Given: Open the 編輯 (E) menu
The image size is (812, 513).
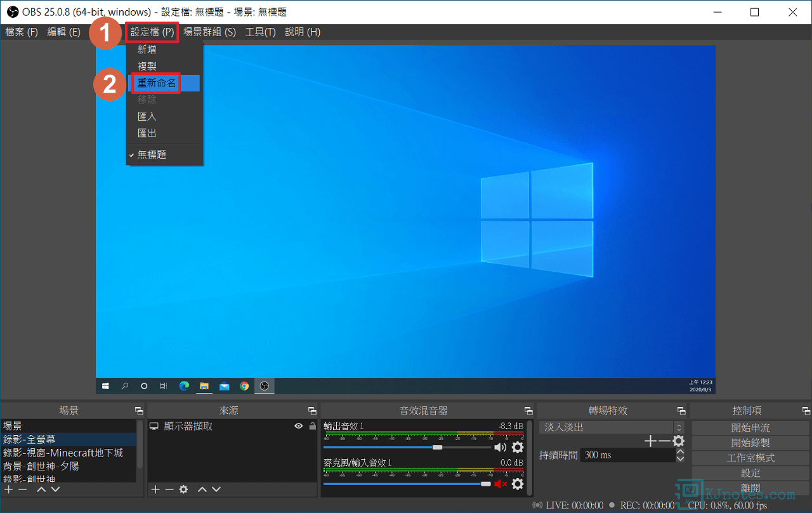Looking at the screenshot, I should point(64,32).
